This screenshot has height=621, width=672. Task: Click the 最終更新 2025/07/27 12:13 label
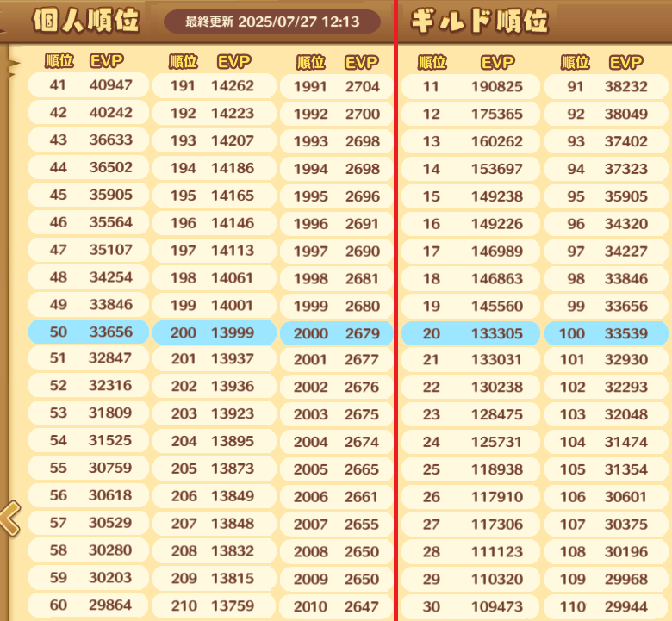(272, 22)
